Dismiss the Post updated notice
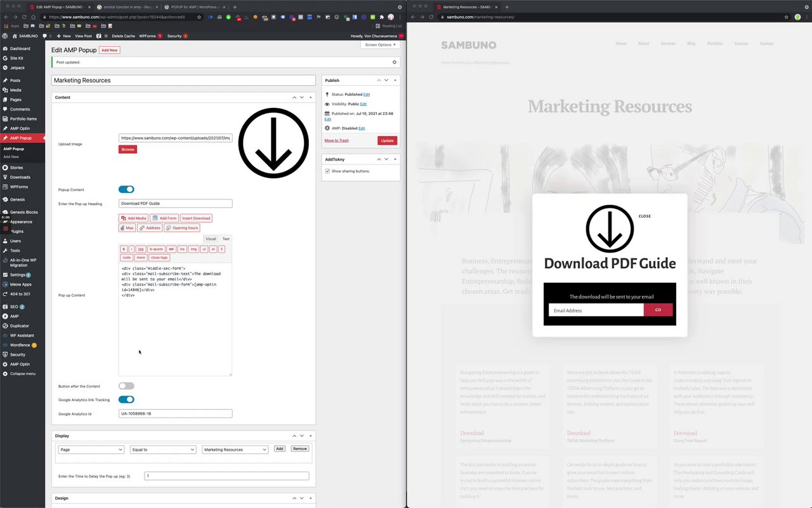 coord(394,62)
